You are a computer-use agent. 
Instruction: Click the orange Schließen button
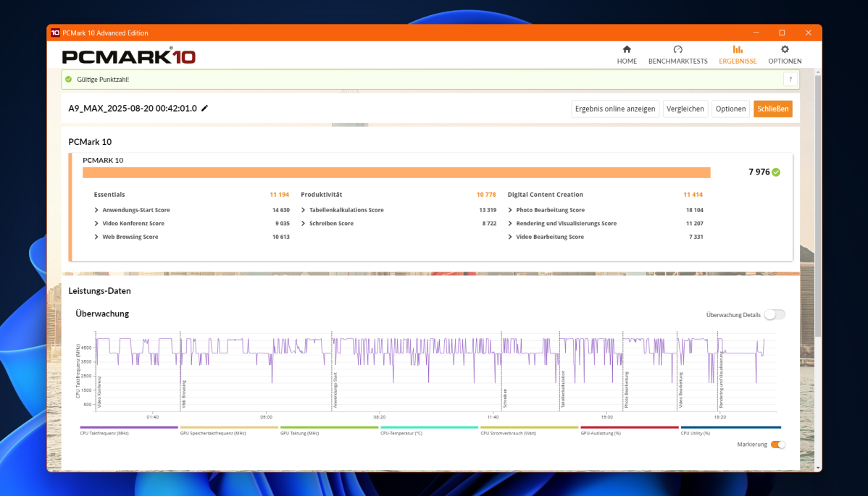773,109
